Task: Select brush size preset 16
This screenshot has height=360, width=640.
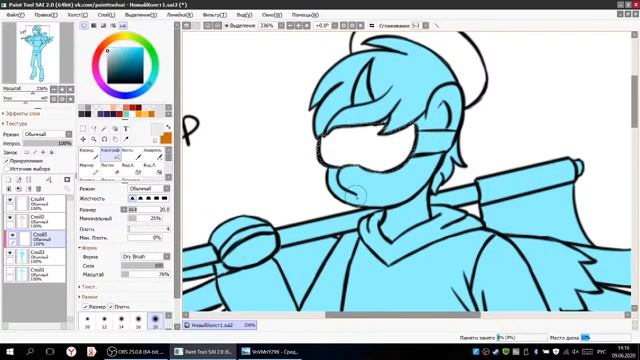Action: point(138,321)
